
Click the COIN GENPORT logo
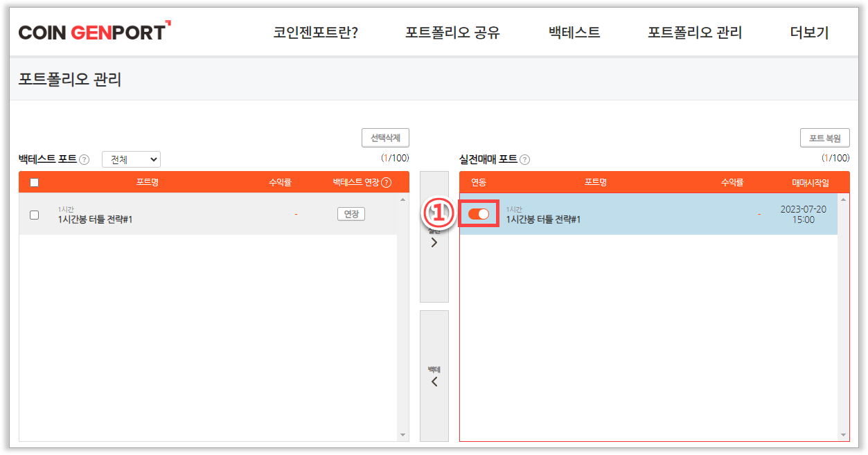tap(94, 32)
